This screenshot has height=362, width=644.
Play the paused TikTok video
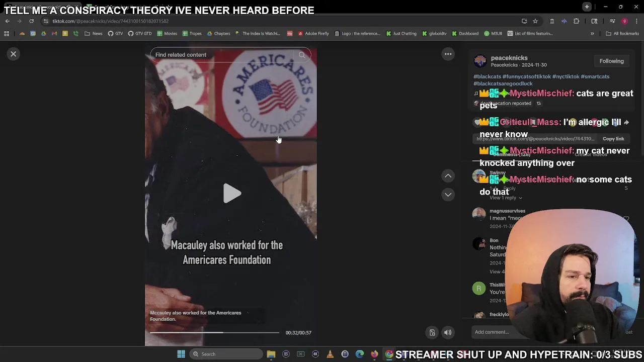[x=231, y=194]
